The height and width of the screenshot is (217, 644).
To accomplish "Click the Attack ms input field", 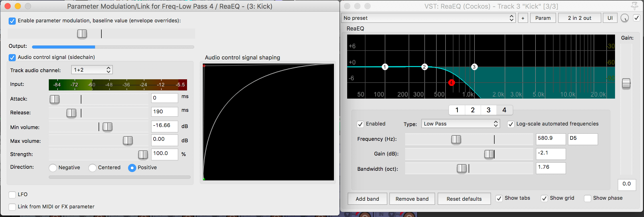I will (165, 98).
